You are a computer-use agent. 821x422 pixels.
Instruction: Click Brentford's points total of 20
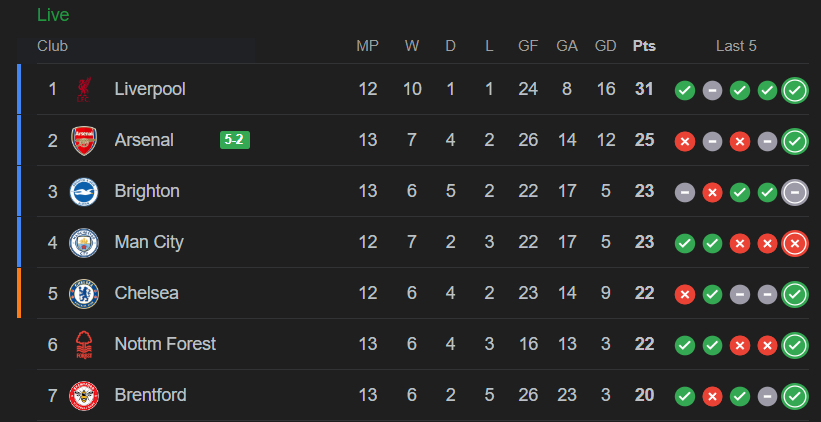pyautogui.click(x=644, y=395)
